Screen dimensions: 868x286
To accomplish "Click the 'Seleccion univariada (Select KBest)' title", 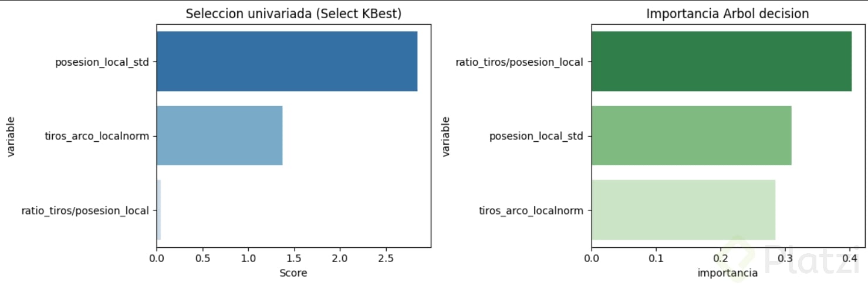I will (293, 14).
